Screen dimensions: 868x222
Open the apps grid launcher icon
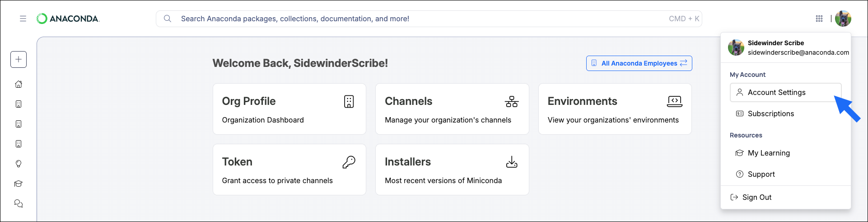click(819, 19)
